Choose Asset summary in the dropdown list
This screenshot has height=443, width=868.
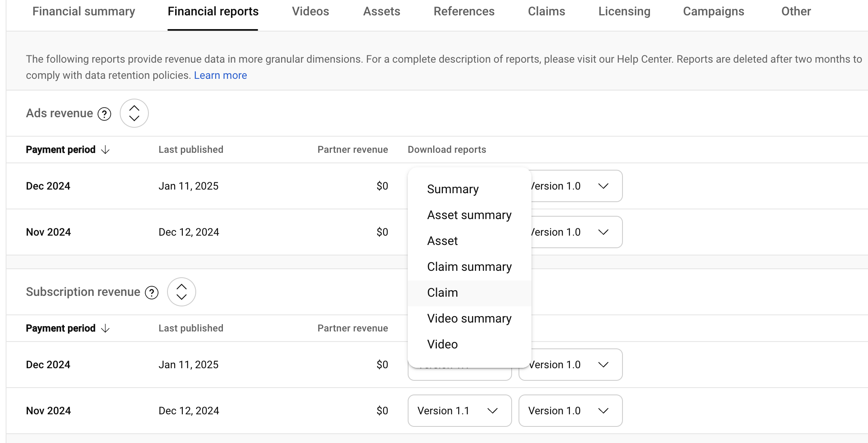[x=469, y=215]
